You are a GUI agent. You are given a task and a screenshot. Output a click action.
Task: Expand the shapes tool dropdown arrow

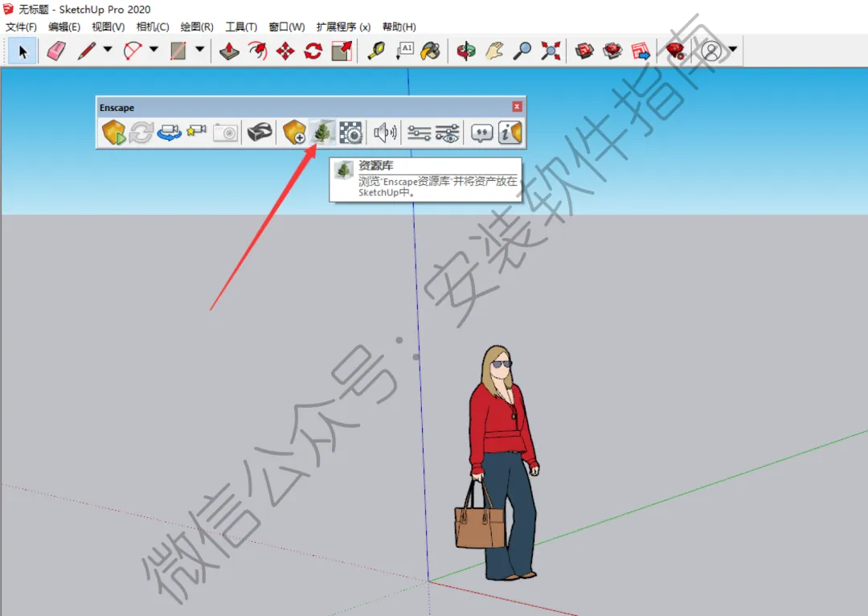(x=200, y=49)
